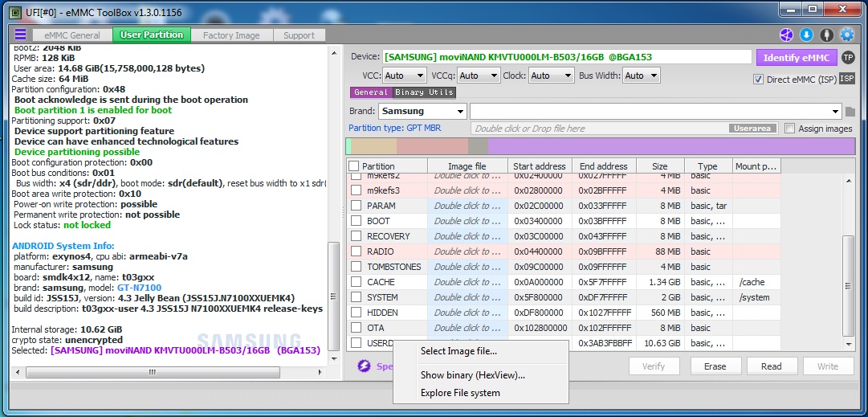
Task: Toggle the Direct eMMC (ISP) checkbox
Action: 758,80
